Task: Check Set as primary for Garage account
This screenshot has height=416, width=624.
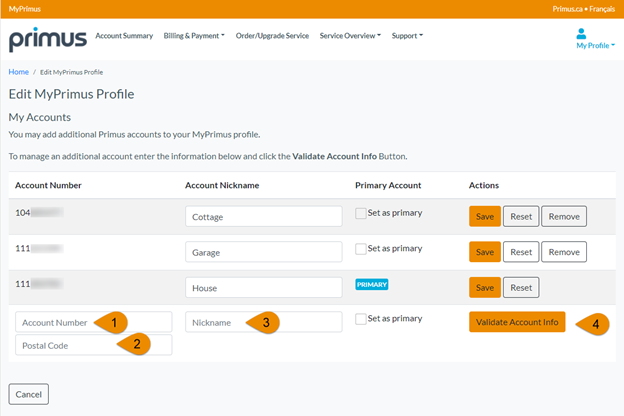Action: [x=361, y=249]
